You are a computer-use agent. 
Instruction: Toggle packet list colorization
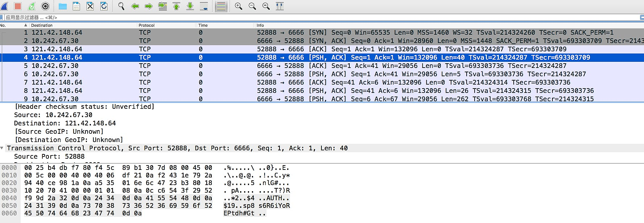pyautogui.click(x=221, y=6)
